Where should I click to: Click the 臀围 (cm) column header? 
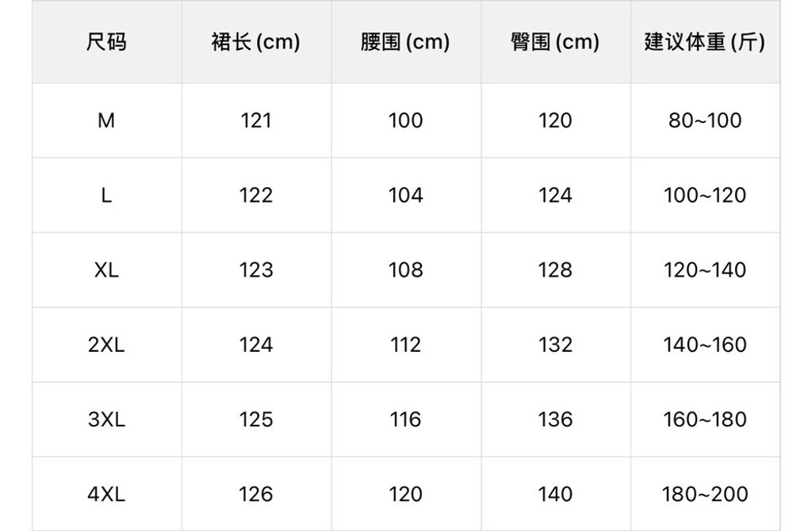[x=555, y=42]
